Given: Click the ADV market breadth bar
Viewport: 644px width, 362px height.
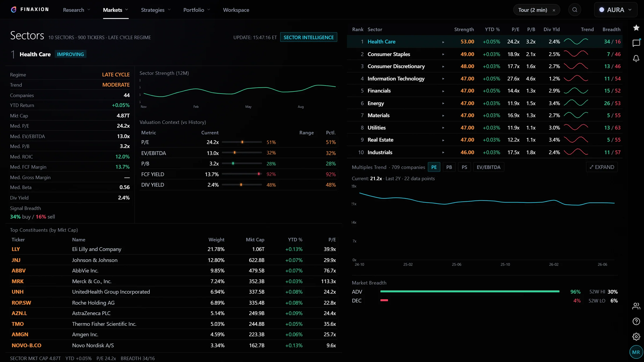Looking at the screenshot, I should (x=470, y=291).
